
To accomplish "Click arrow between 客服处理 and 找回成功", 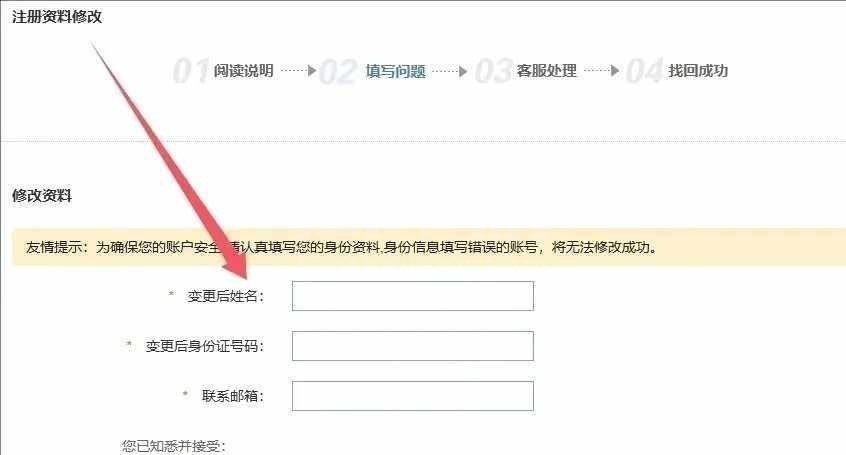I will tap(602, 71).
